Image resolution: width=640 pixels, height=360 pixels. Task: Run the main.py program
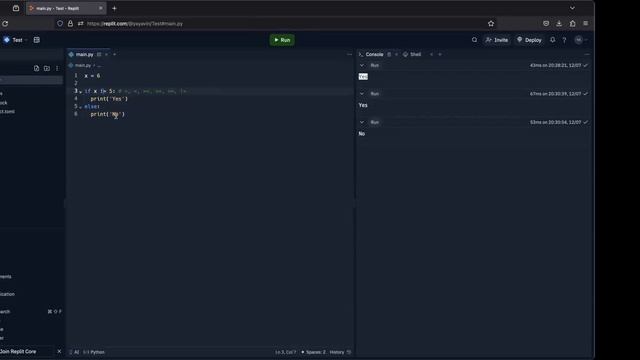(x=282, y=40)
